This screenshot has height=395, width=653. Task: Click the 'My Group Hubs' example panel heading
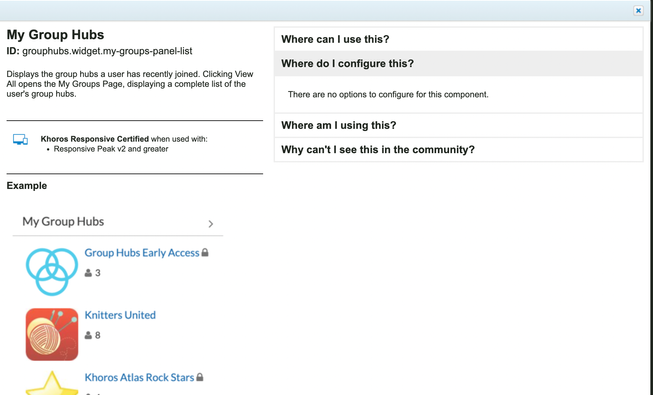pyautogui.click(x=63, y=222)
